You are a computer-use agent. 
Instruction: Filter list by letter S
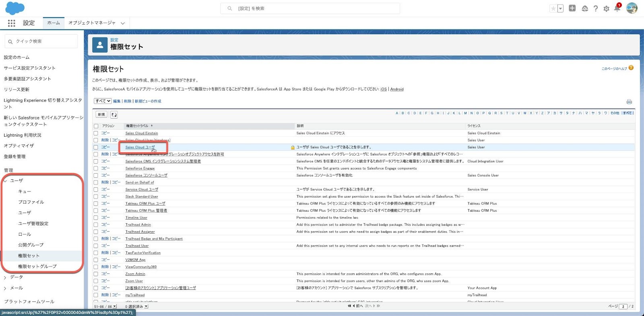[x=502, y=113]
